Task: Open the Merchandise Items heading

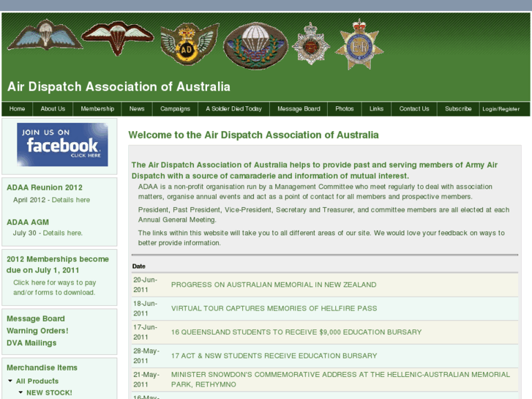Action: 42,368
